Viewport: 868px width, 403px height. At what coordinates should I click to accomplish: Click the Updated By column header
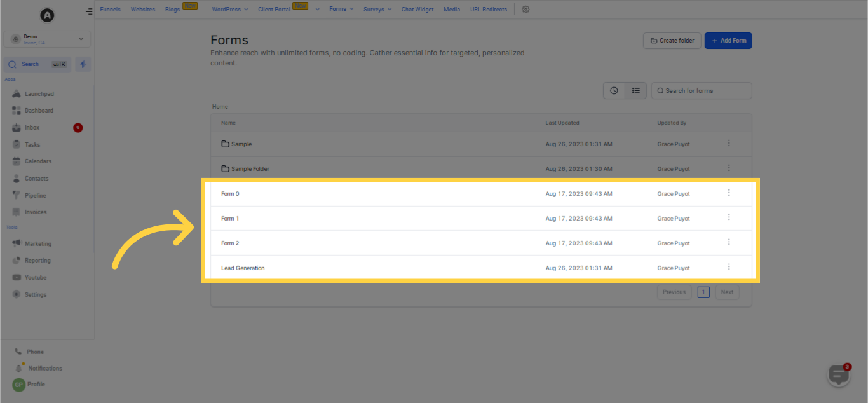click(x=672, y=123)
